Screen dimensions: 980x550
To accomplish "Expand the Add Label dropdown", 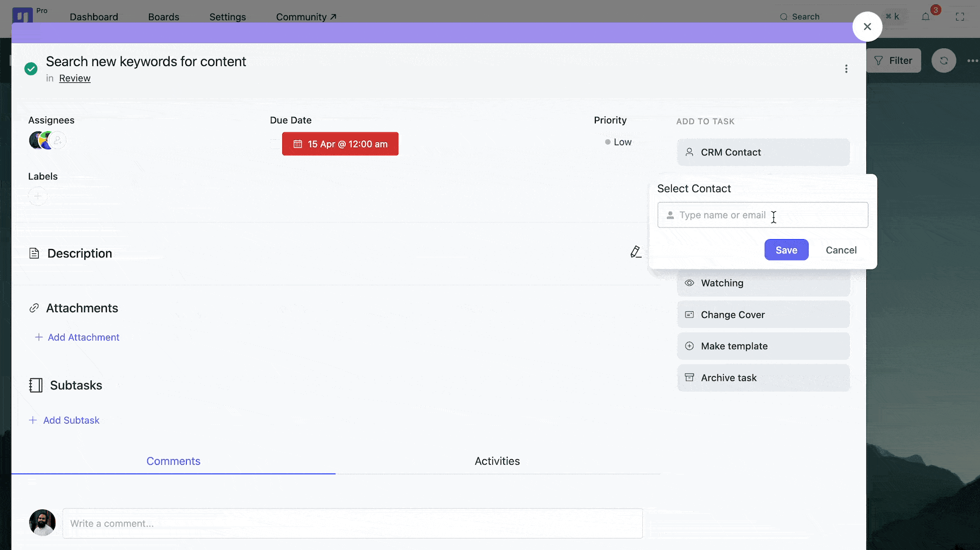I will tap(38, 196).
